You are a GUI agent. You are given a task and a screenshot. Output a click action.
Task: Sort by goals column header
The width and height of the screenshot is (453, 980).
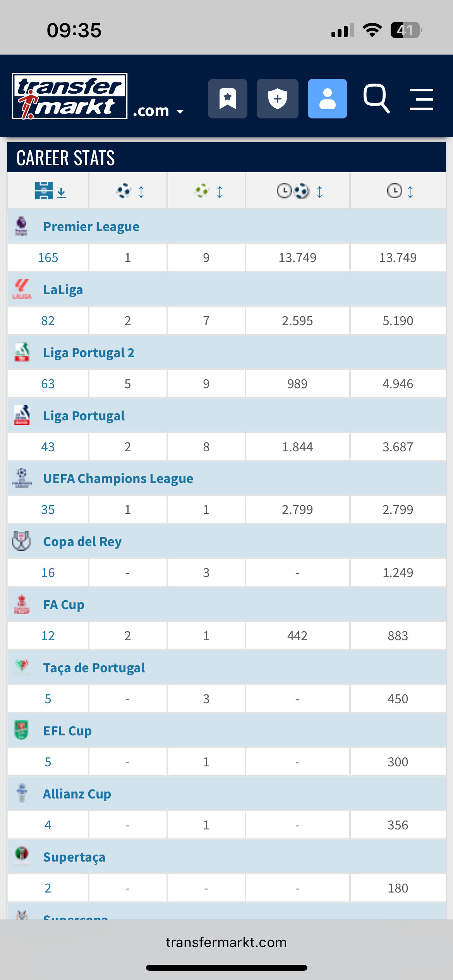tap(130, 191)
